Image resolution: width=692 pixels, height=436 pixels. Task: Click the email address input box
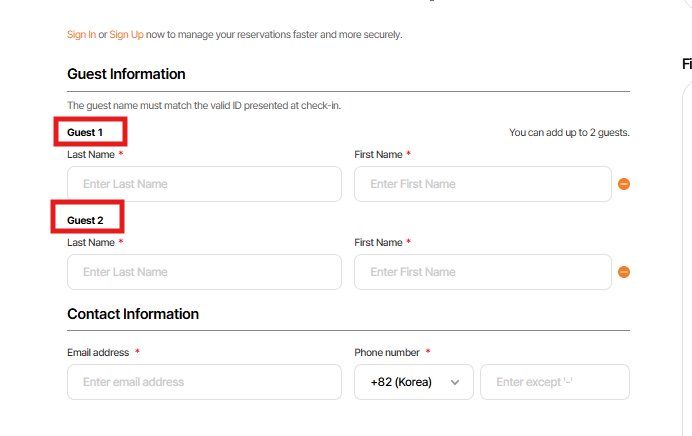click(x=204, y=382)
